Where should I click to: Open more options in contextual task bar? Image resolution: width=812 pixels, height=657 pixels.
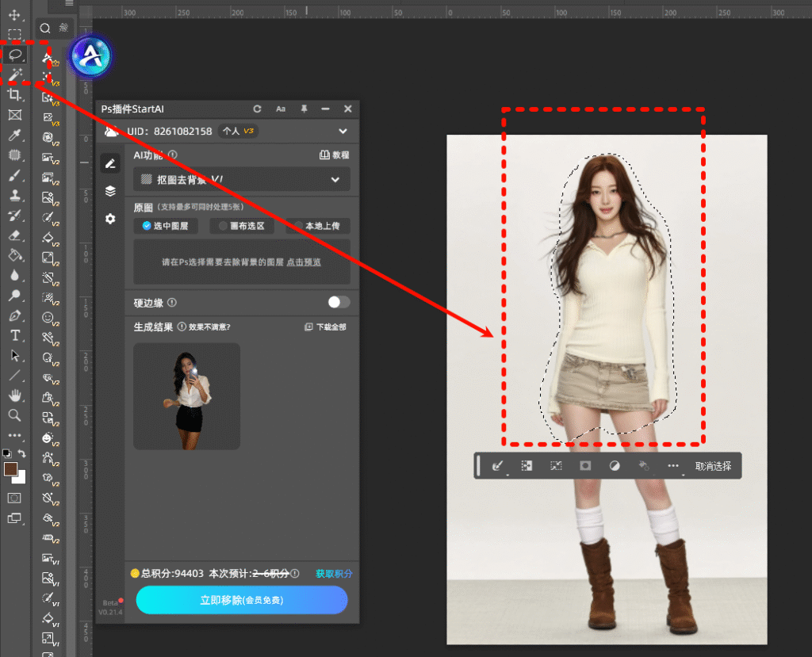(x=673, y=466)
